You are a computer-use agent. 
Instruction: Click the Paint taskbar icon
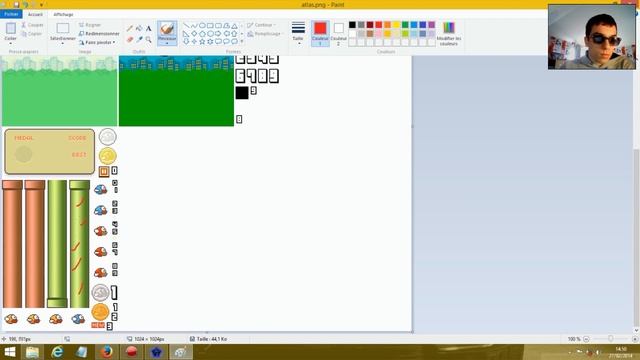181,352
